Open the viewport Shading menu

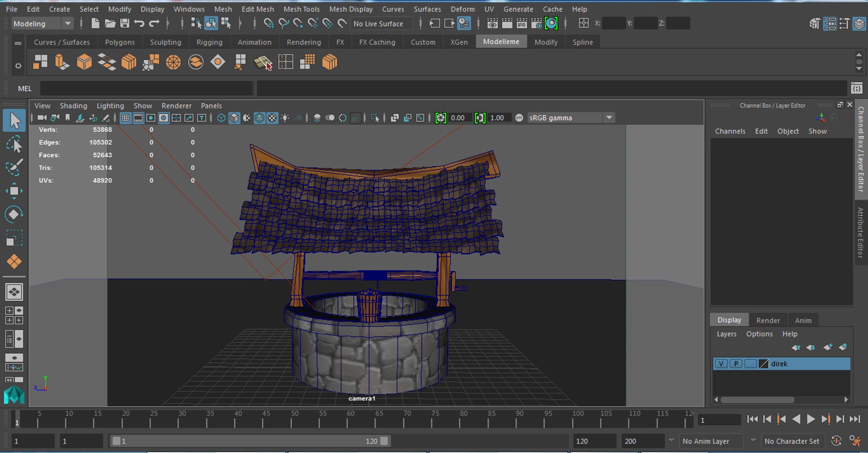(73, 105)
